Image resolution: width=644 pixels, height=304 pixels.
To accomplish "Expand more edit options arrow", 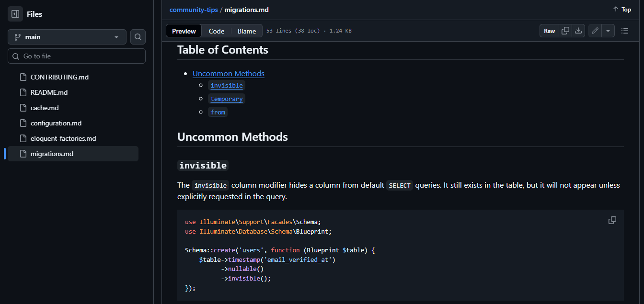I will click(608, 31).
